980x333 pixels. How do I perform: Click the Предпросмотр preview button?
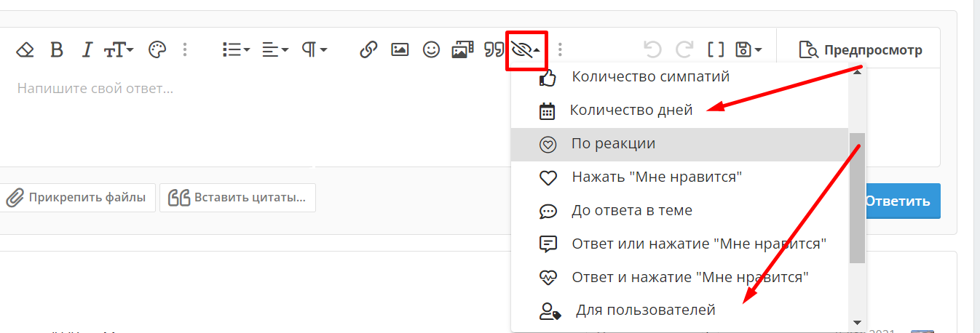[x=860, y=50]
